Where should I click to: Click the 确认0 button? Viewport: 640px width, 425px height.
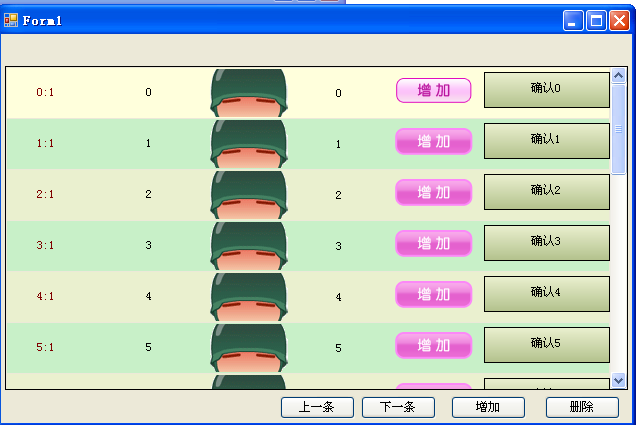coord(546,89)
